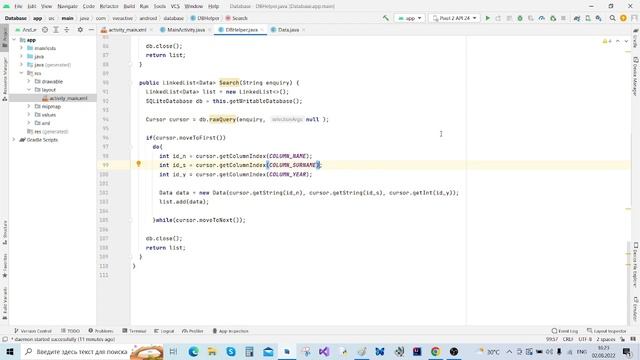This screenshot has height=360, width=640.
Task: Click Expand All in Project panel
Action: [x=56, y=30]
